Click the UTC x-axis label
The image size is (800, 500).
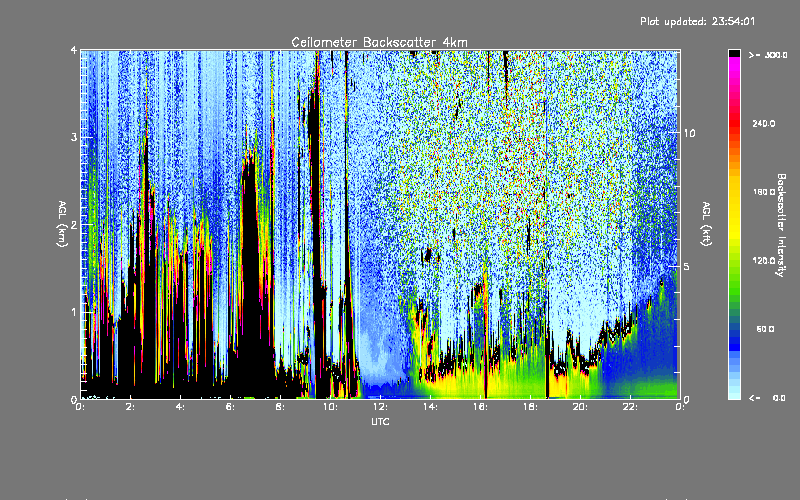380,421
